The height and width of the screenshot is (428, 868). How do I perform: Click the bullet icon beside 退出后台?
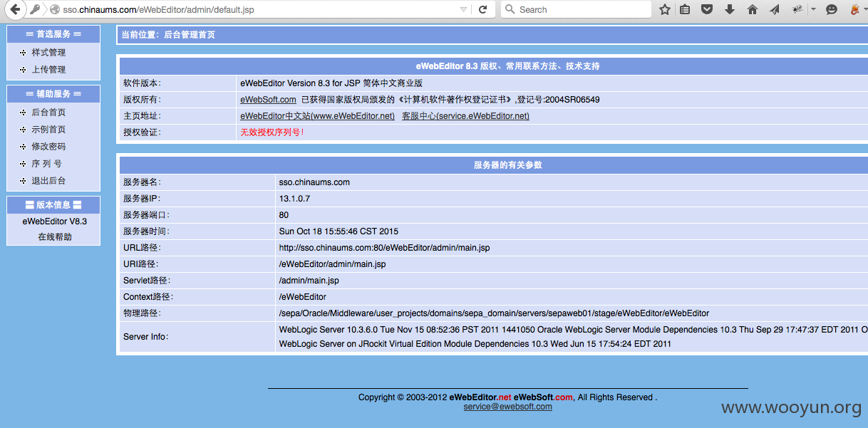[x=24, y=181]
